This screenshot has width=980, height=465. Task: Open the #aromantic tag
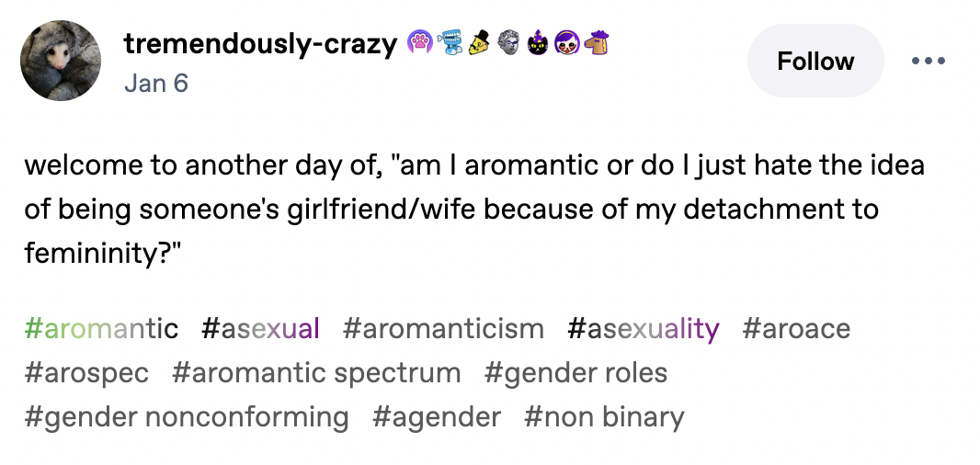(101, 328)
